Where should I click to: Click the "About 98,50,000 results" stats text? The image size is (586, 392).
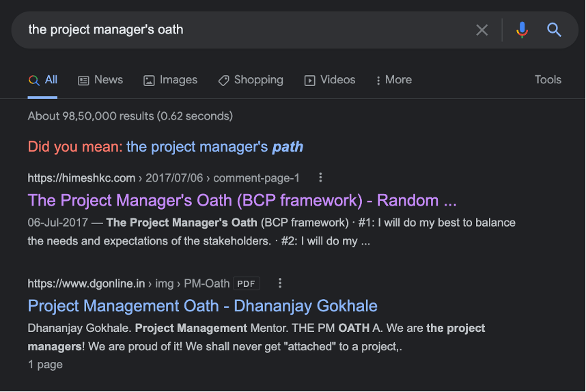pos(130,116)
